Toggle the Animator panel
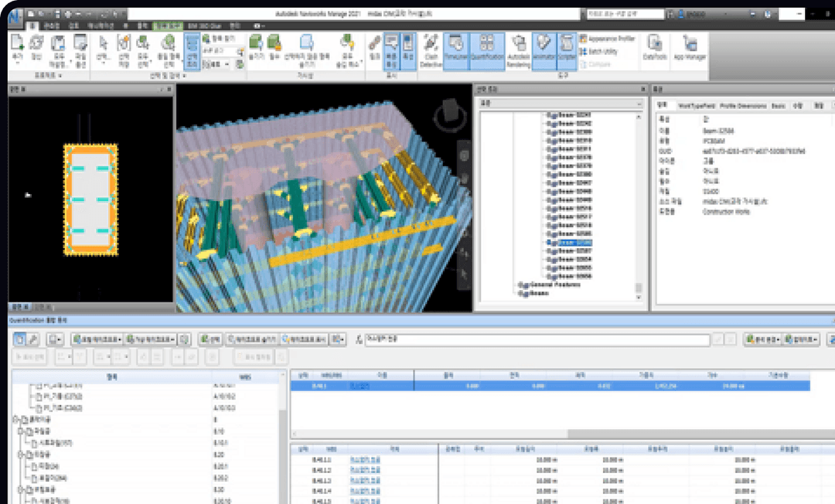This screenshot has height=504, width=835. click(x=544, y=51)
